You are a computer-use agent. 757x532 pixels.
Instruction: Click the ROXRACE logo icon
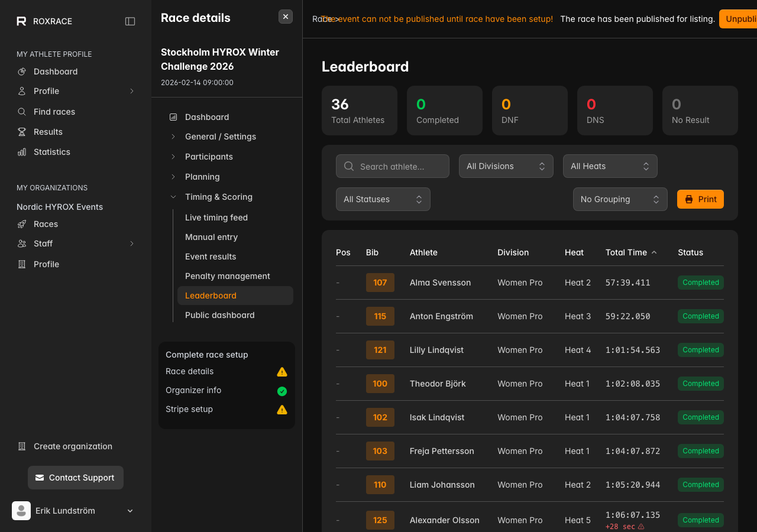pyautogui.click(x=21, y=21)
